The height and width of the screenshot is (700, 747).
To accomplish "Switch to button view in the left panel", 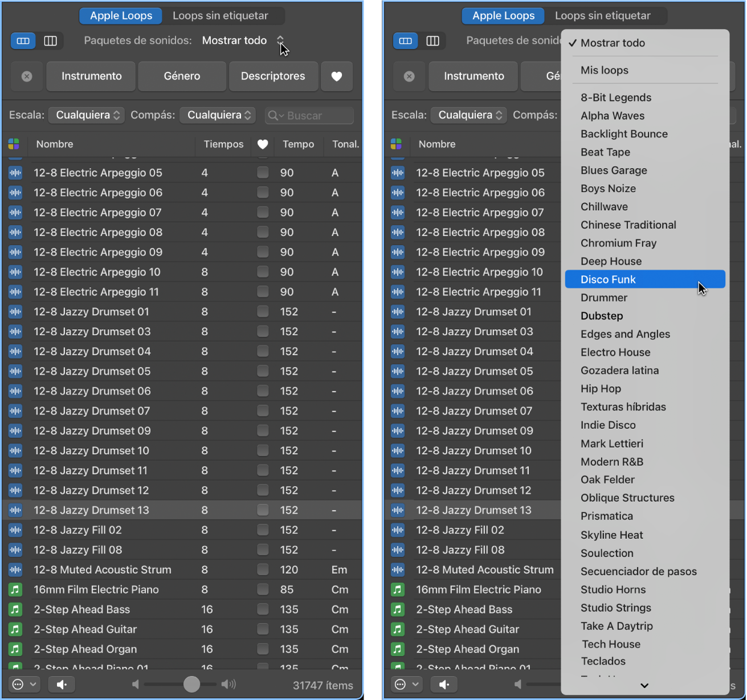I will (23, 41).
